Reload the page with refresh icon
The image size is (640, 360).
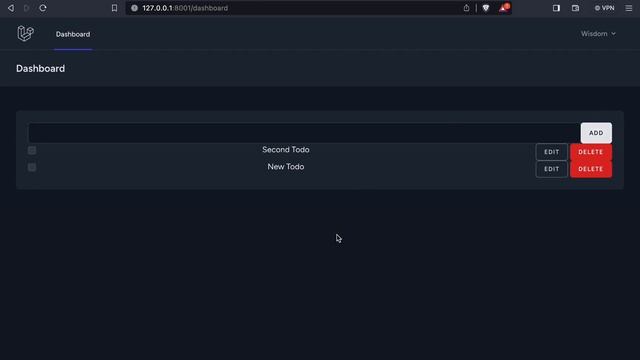(43, 8)
